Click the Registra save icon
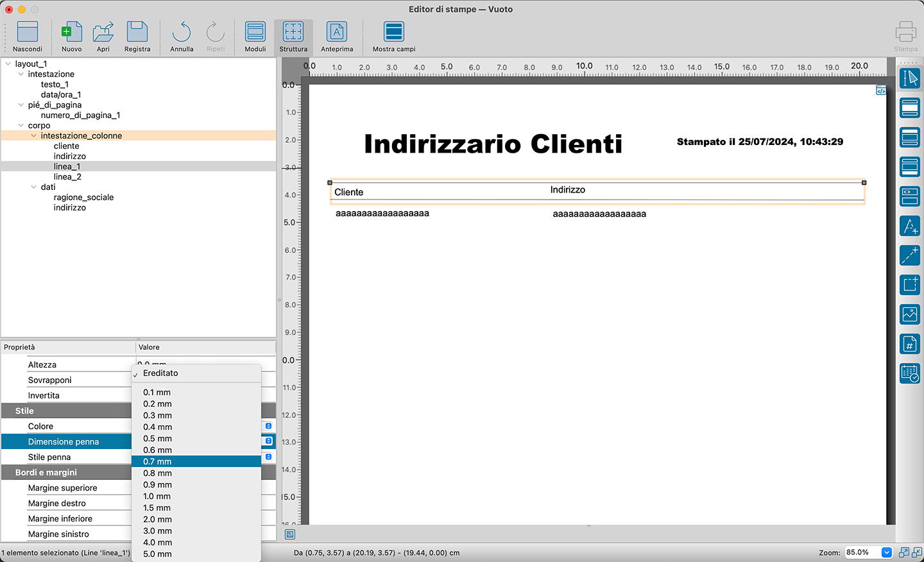This screenshot has width=924, height=562. coord(137,37)
